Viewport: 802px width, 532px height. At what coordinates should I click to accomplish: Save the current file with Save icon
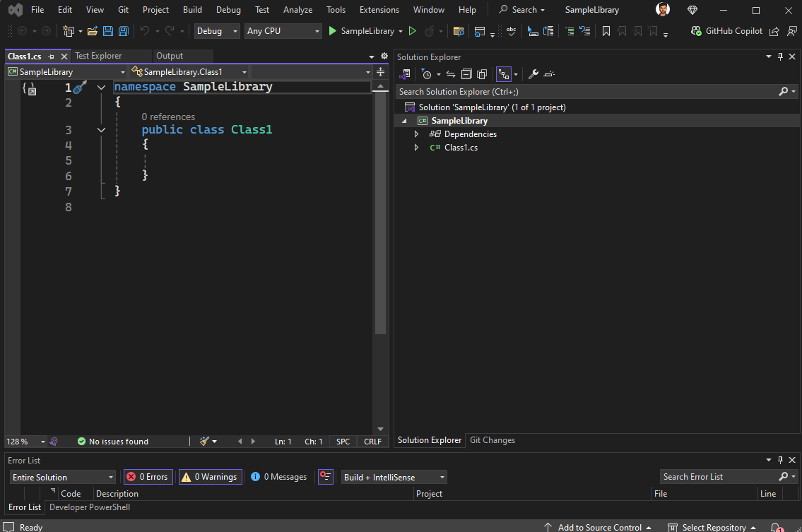point(108,31)
